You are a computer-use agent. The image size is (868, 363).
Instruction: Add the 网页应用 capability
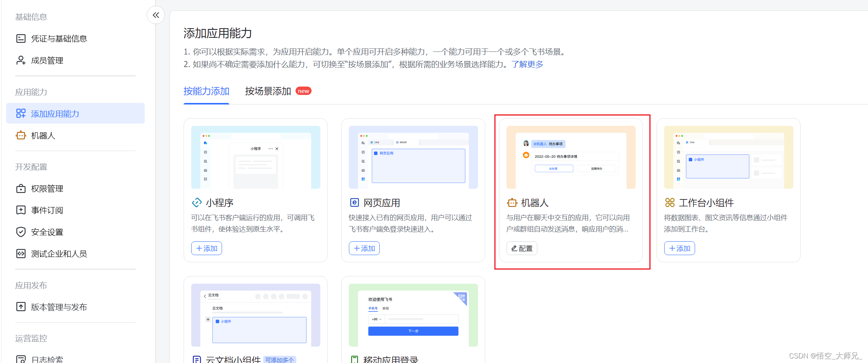[x=364, y=248]
